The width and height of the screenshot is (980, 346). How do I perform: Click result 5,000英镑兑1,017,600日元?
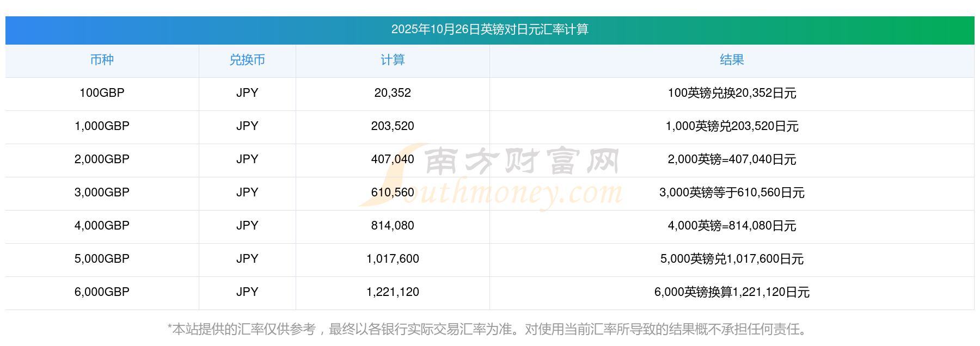(x=732, y=259)
